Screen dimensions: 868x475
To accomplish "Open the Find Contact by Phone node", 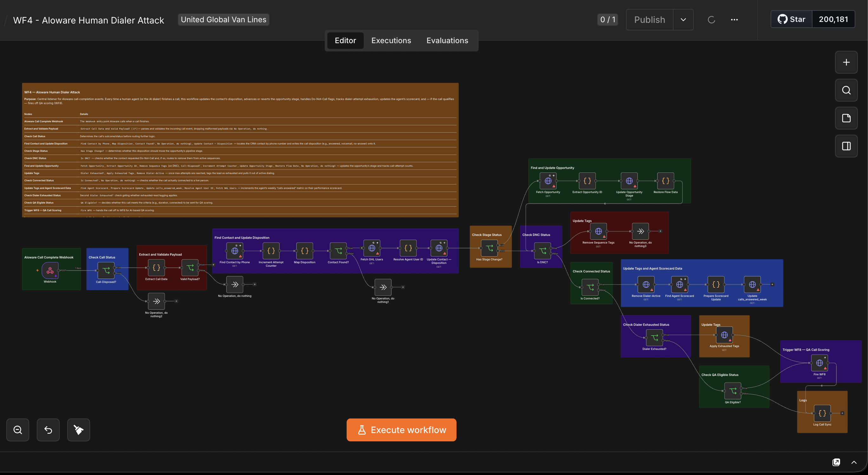I will pos(235,251).
